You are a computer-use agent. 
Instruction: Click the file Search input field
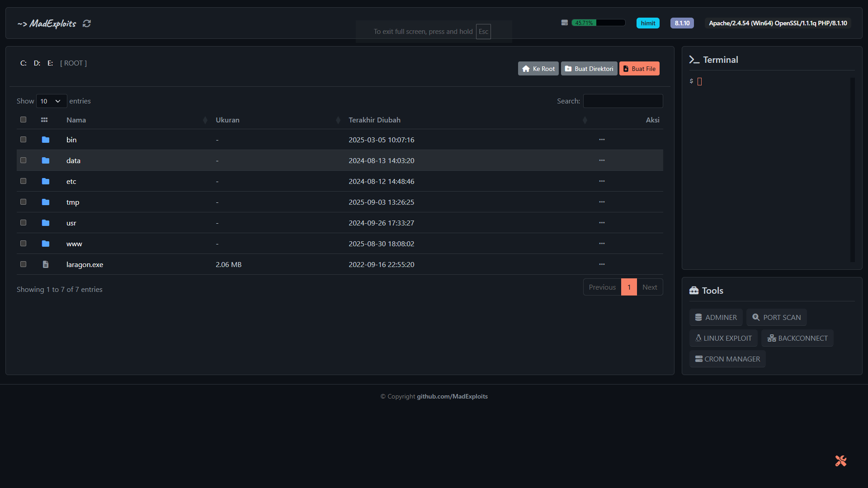click(x=623, y=101)
